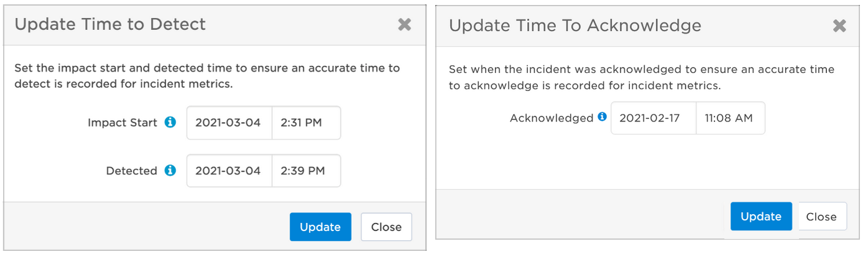Dismiss Update Time to Detect with the X icon
This screenshot has height=254, width=868.
405,25
